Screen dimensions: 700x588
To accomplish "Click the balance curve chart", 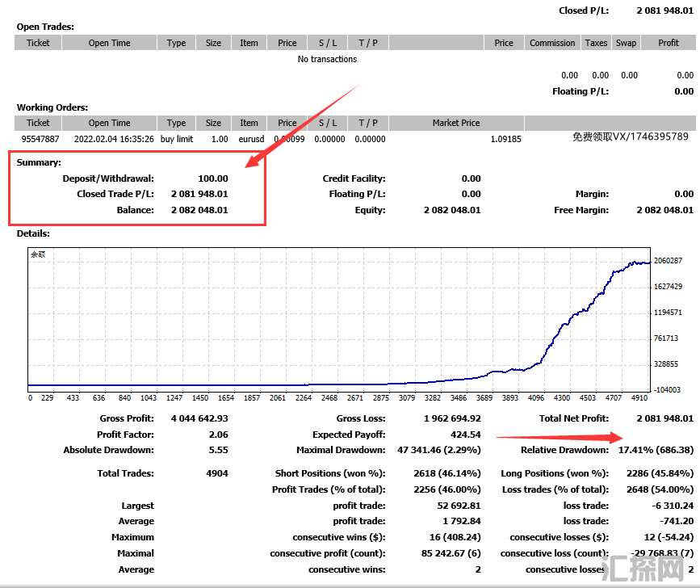I will (x=339, y=320).
